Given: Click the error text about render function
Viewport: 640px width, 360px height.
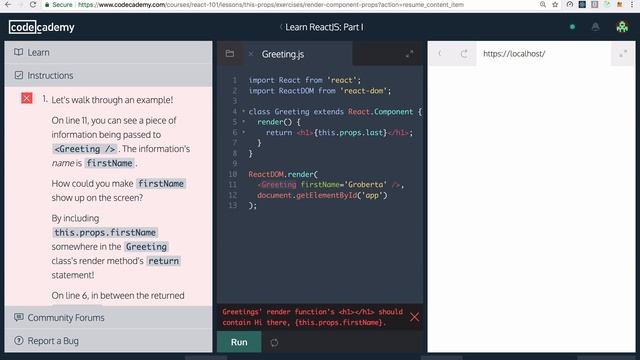Looking at the screenshot, I should tap(313, 317).
